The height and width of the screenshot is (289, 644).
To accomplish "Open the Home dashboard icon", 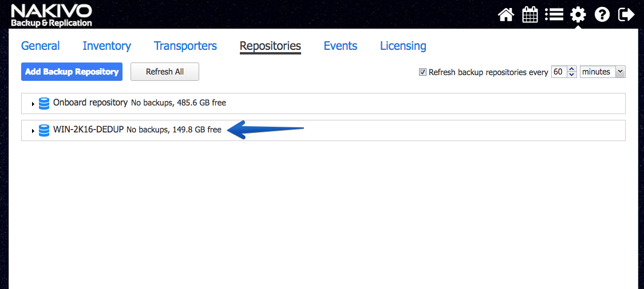I will (506, 15).
